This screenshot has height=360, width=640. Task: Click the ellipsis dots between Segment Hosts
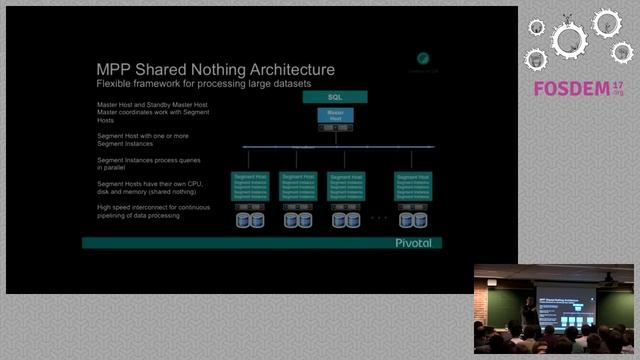[379, 218]
